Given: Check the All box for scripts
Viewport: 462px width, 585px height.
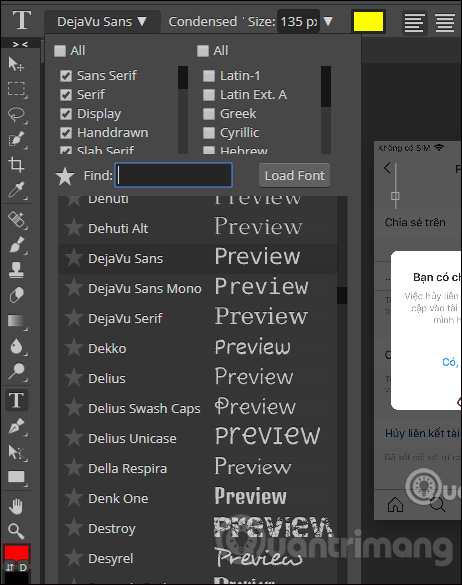Looking at the screenshot, I should pos(203,51).
